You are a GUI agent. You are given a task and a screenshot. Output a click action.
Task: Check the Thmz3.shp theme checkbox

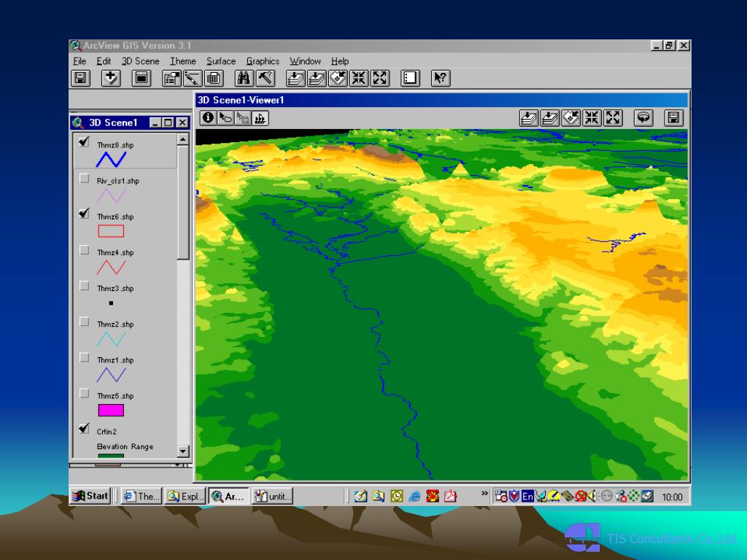tap(85, 286)
